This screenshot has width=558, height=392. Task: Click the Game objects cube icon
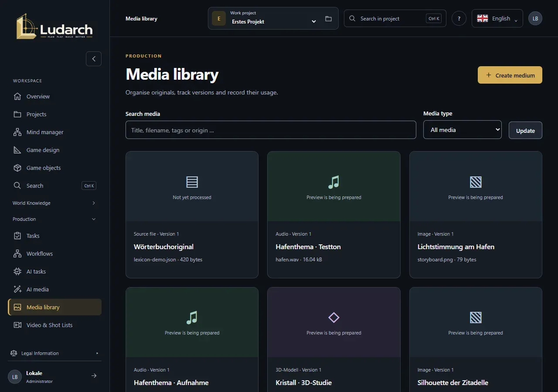click(x=17, y=168)
